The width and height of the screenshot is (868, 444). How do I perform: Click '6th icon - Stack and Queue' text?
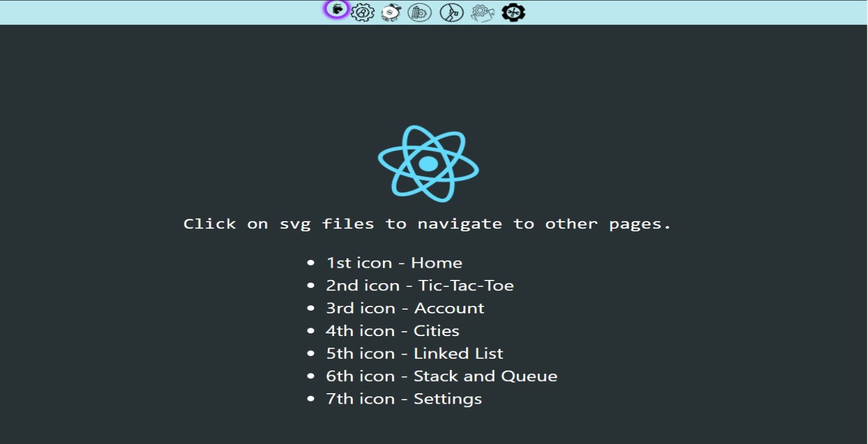(441, 376)
